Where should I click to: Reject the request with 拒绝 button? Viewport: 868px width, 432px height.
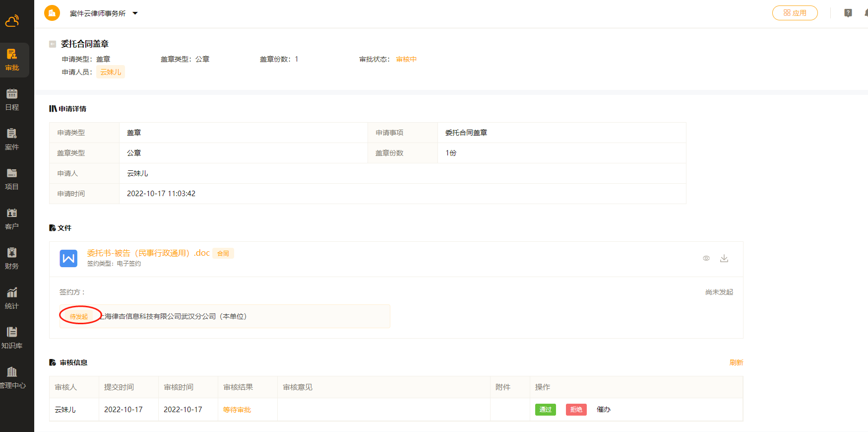click(576, 410)
